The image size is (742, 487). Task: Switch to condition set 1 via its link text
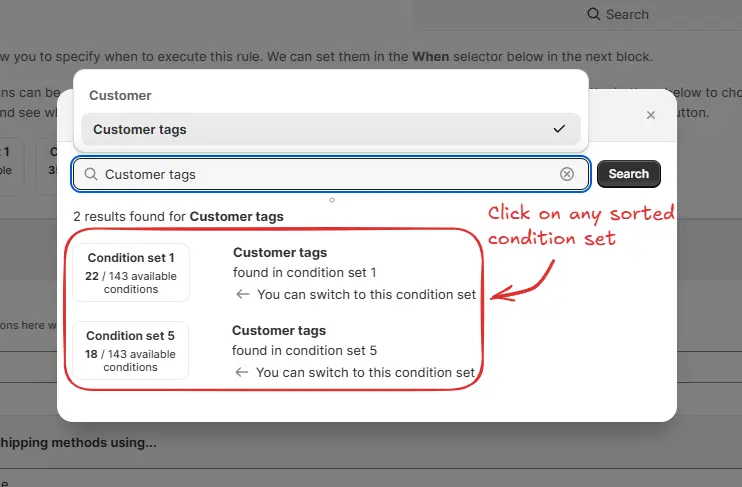pos(366,294)
